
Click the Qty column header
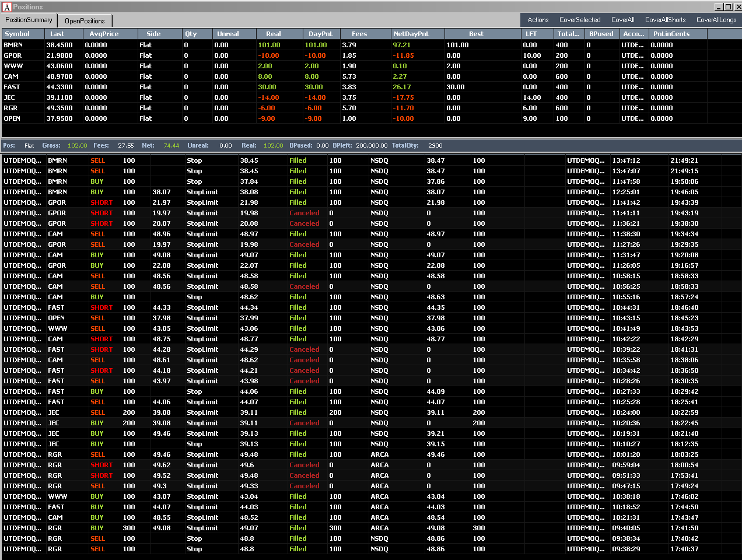[x=197, y=34]
